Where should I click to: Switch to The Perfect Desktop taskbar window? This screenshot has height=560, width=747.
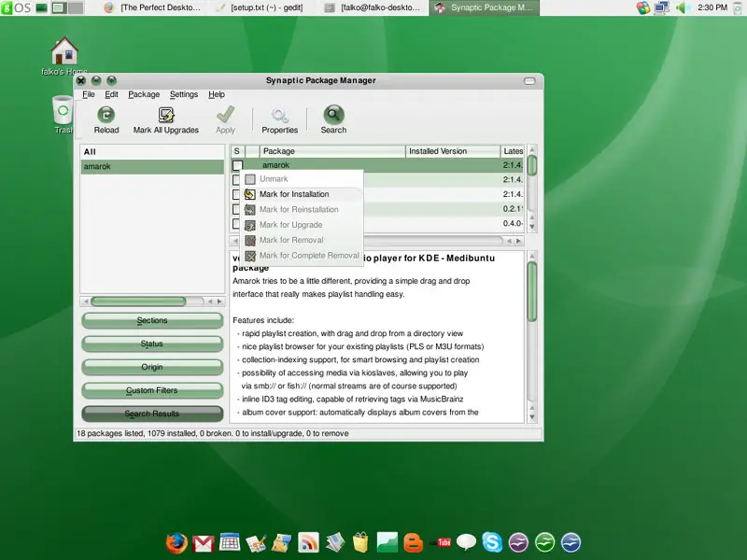click(x=154, y=7)
